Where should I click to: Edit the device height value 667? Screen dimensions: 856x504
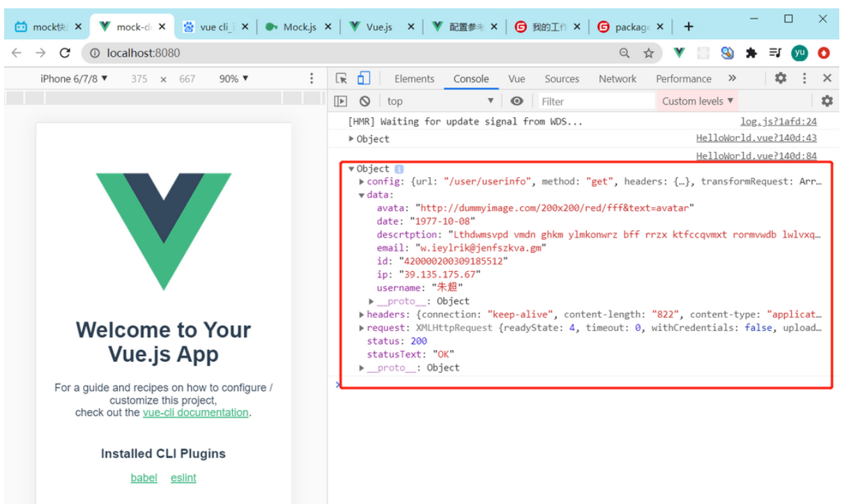pyautogui.click(x=188, y=79)
